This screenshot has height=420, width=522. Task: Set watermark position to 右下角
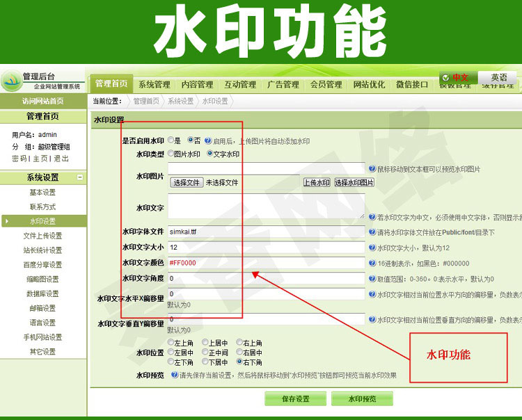click(x=239, y=362)
